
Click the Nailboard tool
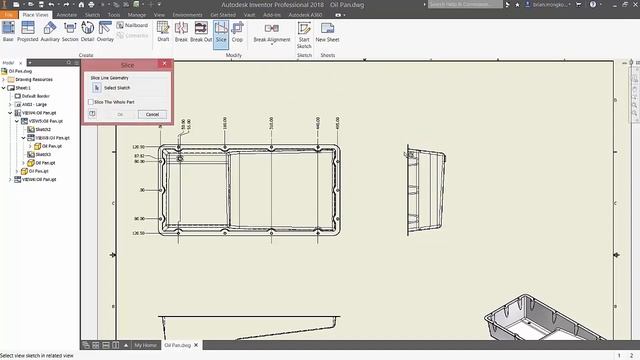click(x=132, y=25)
